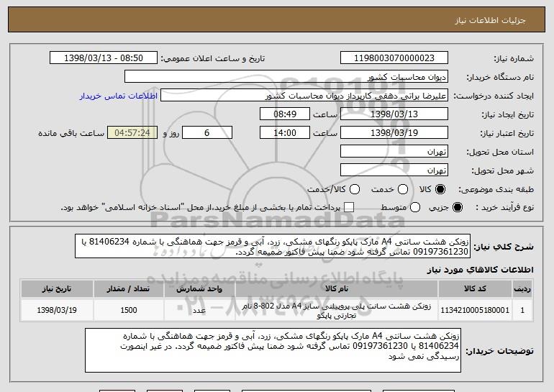
Task: Click the واحد شمارش column header
Action: click(x=199, y=289)
